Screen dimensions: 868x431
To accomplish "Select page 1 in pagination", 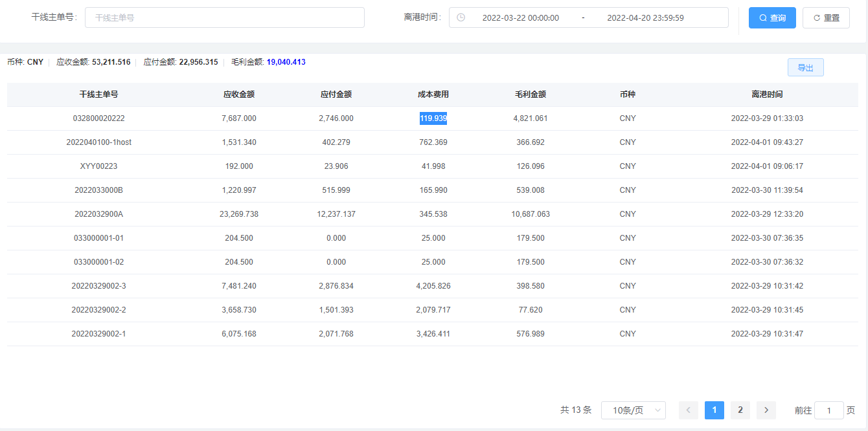I will [x=714, y=410].
